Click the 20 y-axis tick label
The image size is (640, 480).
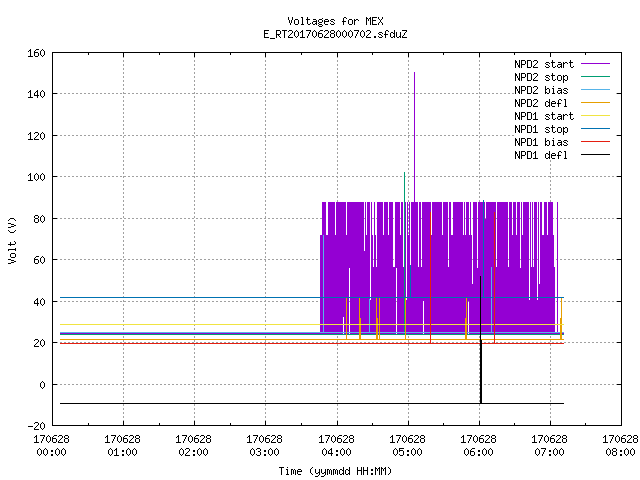(39, 343)
